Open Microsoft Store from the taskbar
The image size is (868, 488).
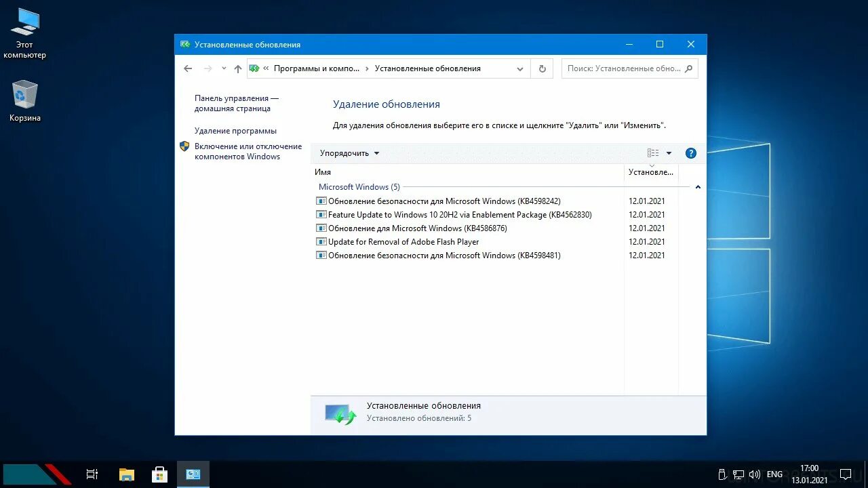click(159, 474)
